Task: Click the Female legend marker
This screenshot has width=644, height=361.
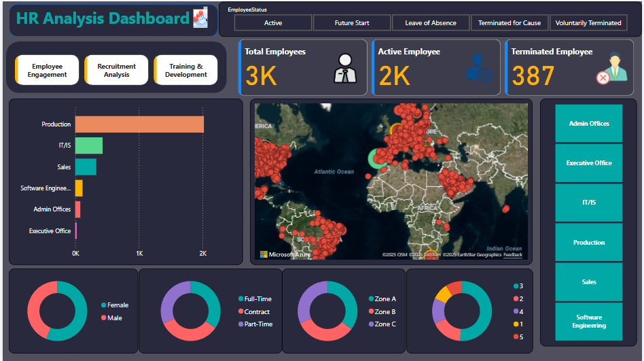Action: coord(103,305)
